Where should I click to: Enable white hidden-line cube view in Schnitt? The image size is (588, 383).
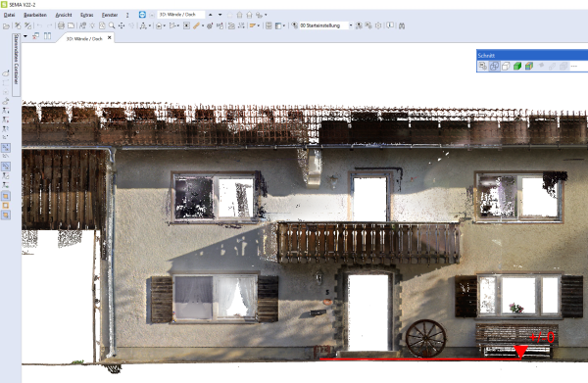(x=506, y=67)
